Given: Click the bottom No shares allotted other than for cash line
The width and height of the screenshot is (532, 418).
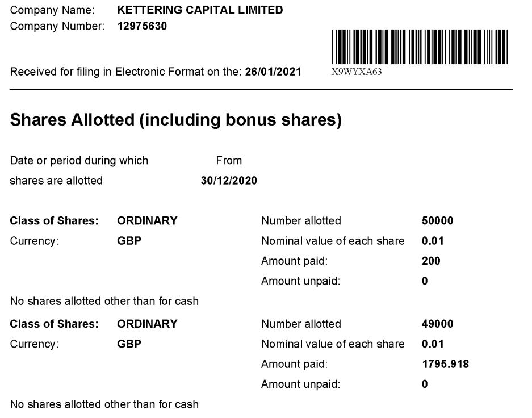Looking at the screenshot, I should click(x=104, y=404).
